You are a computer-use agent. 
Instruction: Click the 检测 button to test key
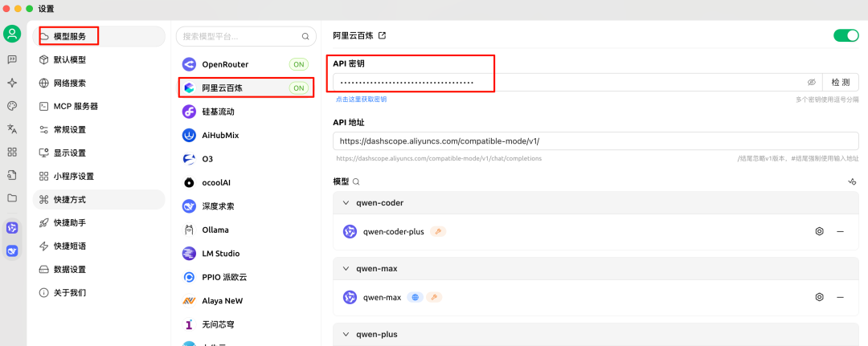click(841, 83)
